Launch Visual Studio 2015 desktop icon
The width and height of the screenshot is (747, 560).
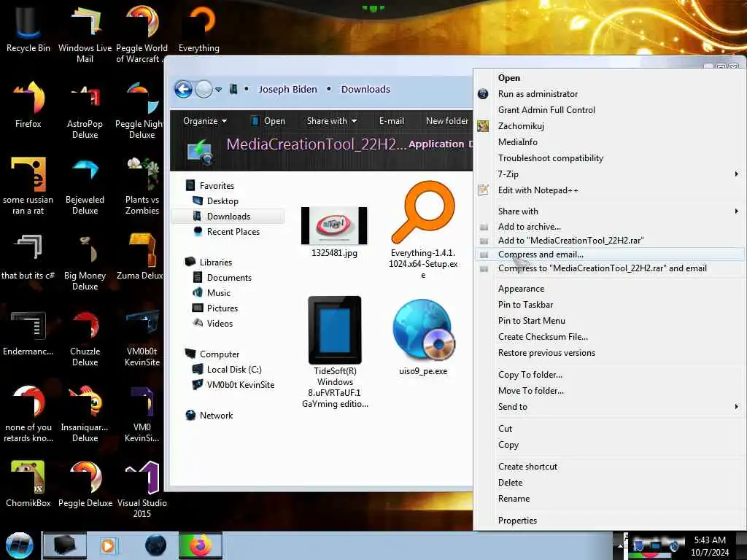coord(142,489)
